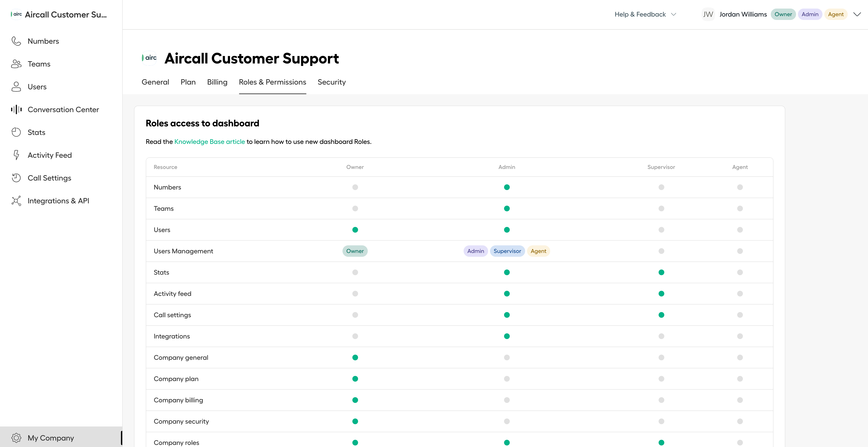Click the Aircall logo beside page title
Viewport: 868px width, 447px height.
point(149,58)
